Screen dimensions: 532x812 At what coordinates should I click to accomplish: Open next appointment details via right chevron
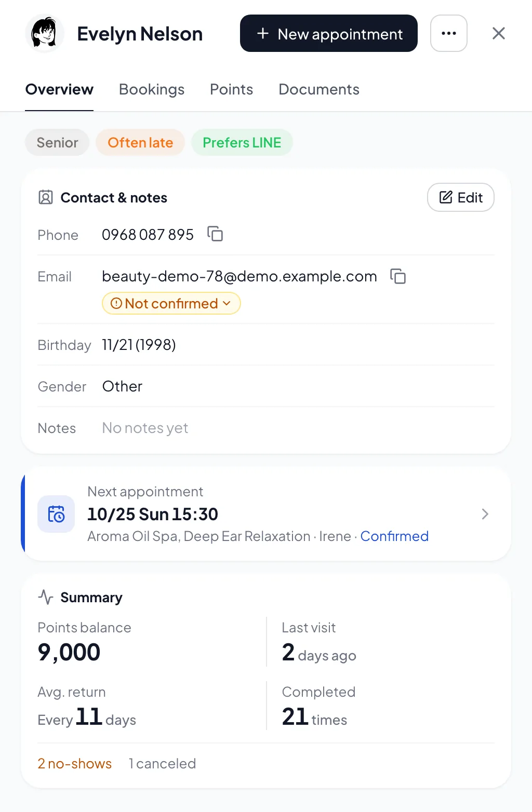click(x=485, y=514)
